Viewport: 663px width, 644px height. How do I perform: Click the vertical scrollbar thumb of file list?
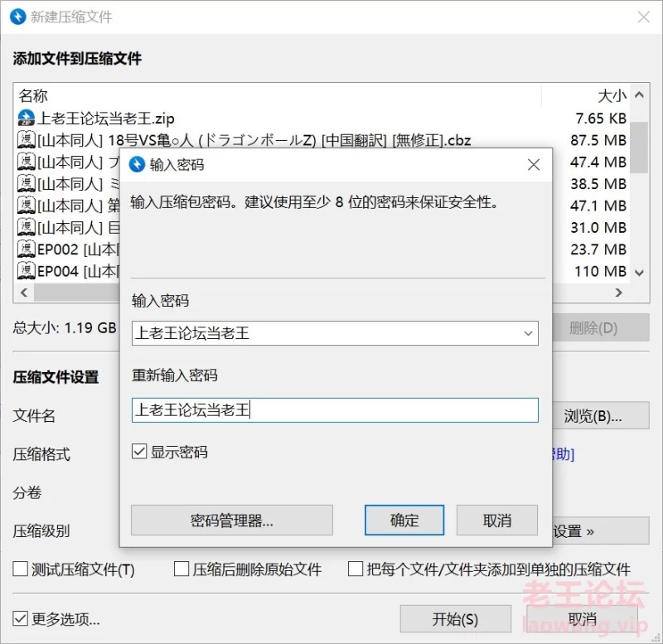639,148
